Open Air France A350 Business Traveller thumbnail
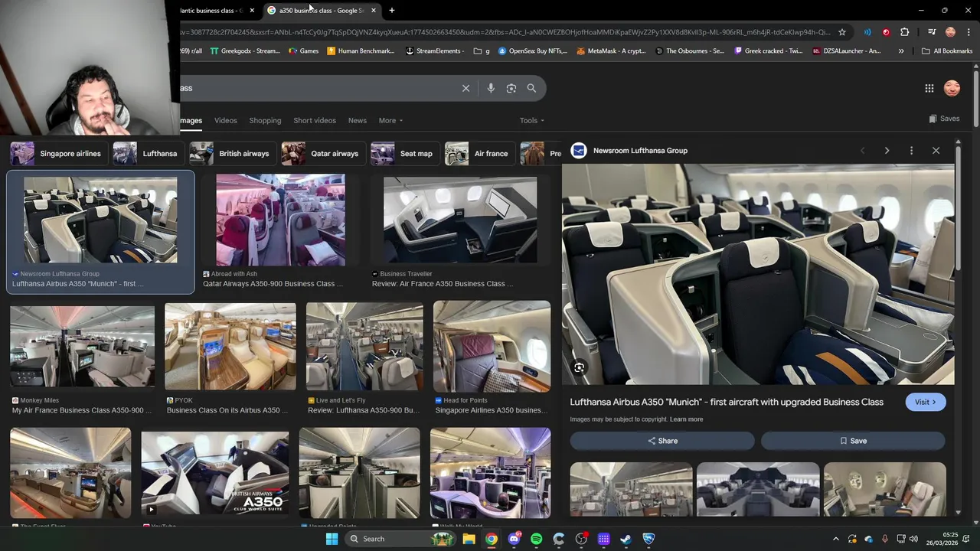Image resolution: width=980 pixels, height=551 pixels. pos(460,220)
